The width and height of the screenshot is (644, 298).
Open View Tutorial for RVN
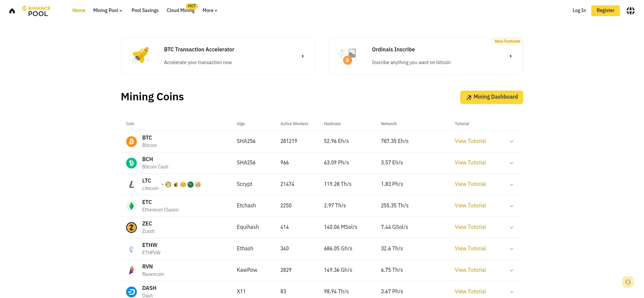[x=470, y=270]
